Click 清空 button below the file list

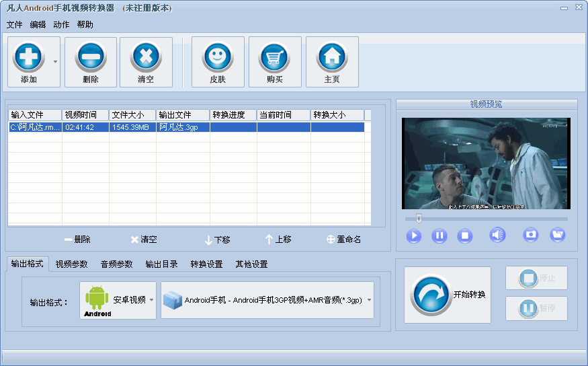click(x=144, y=240)
